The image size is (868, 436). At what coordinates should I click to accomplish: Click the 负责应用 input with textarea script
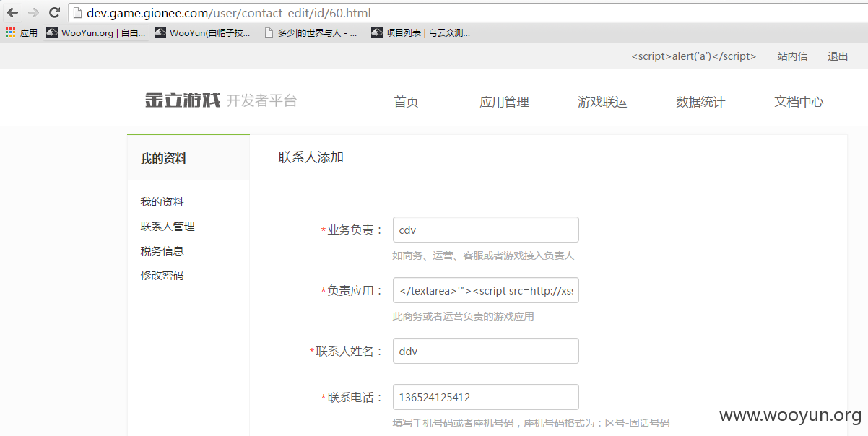[486, 290]
